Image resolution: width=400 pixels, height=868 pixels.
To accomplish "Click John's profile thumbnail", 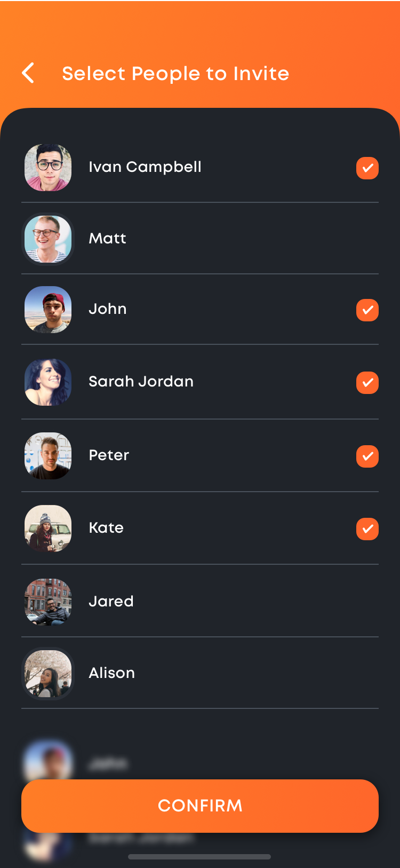I will 48,310.
